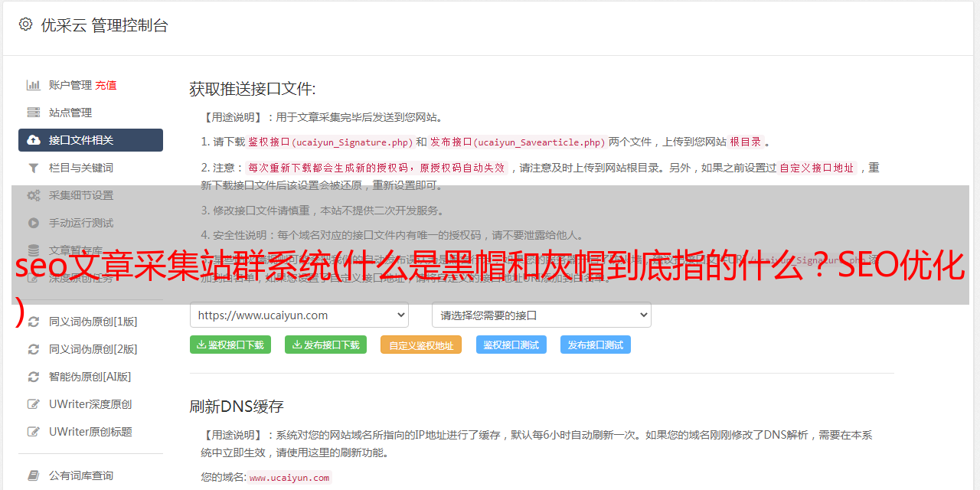Click the 优采云 管理控制台 title
Screen dimensions: 980x490
pyautogui.click(x=104, y=25)
